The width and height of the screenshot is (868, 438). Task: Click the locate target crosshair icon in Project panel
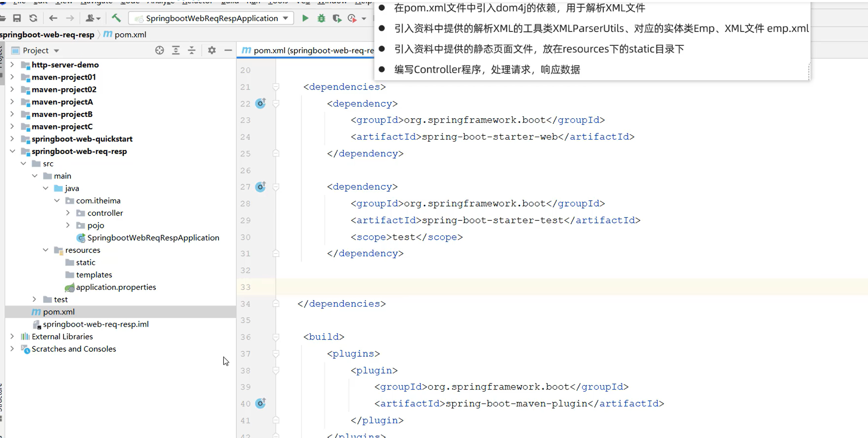(160, 50)
